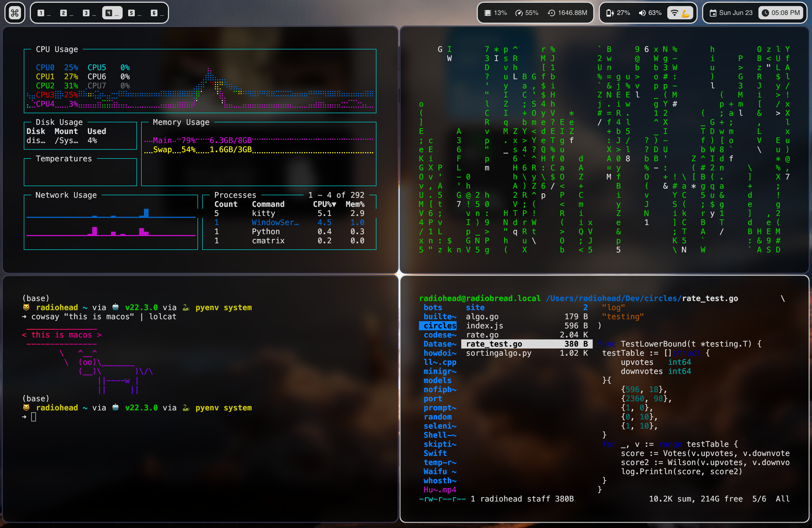Click the 1646.88M memory history indicator

pos(568,13)
